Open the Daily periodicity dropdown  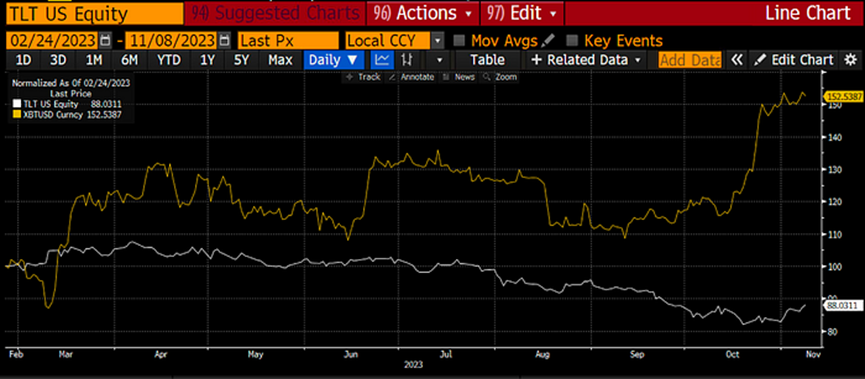click(334, 60)
